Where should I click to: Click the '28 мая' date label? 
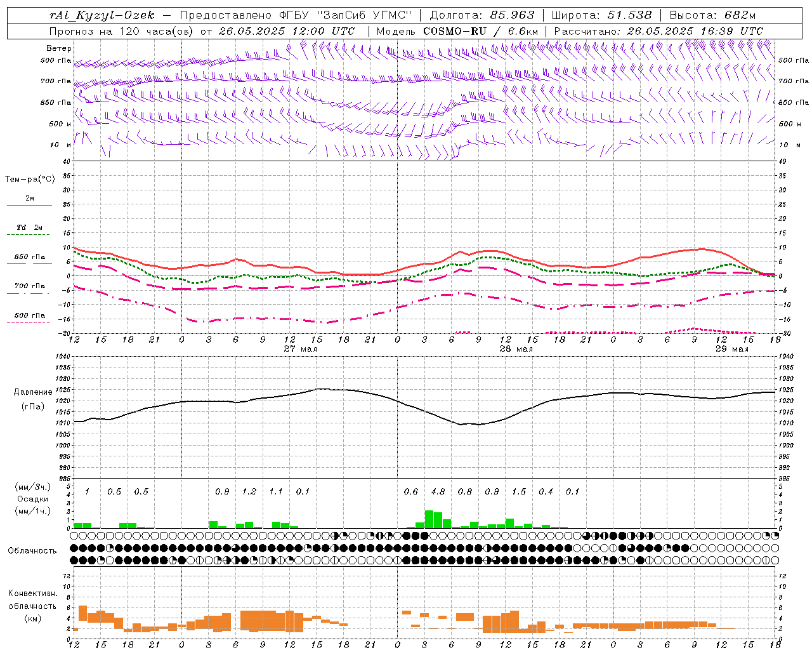(516, 349)
